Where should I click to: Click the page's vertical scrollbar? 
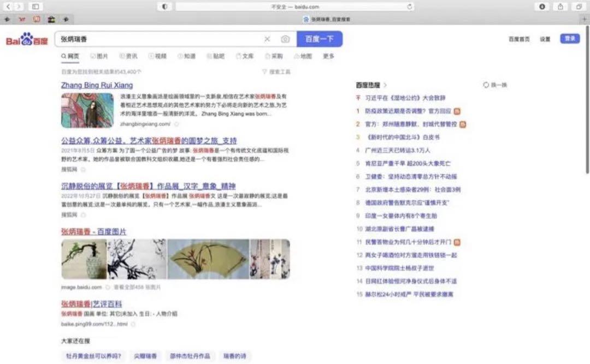coord(587,100)
